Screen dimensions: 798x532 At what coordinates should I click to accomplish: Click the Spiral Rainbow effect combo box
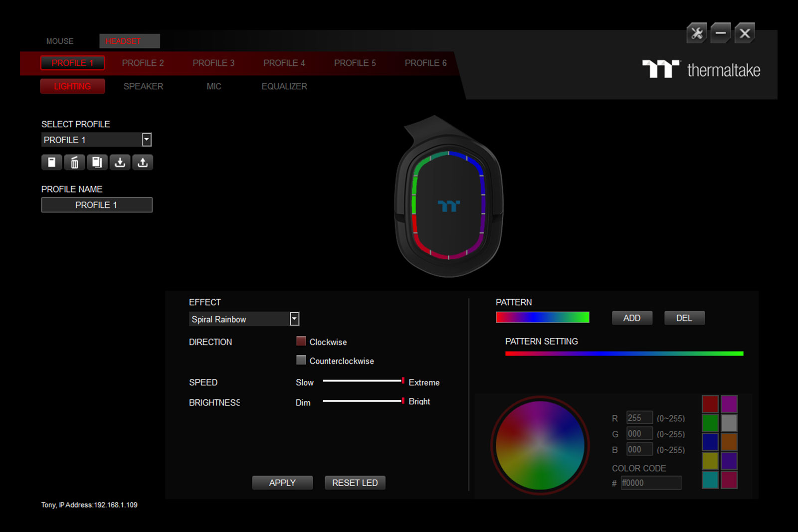(x=244, y=319)
